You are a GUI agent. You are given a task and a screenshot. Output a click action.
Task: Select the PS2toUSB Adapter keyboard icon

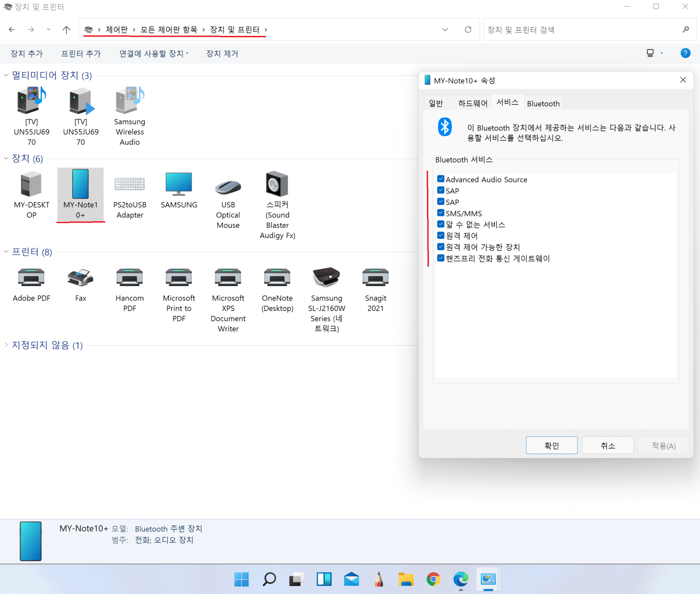click(x=129, y=184)
